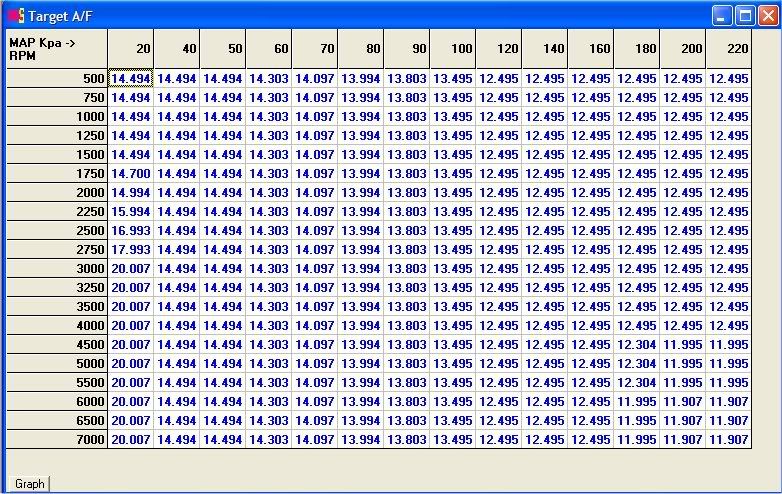The height and width of the screenshot is (494, 782).
Task: Open the Graph tab
Action: 29,484
